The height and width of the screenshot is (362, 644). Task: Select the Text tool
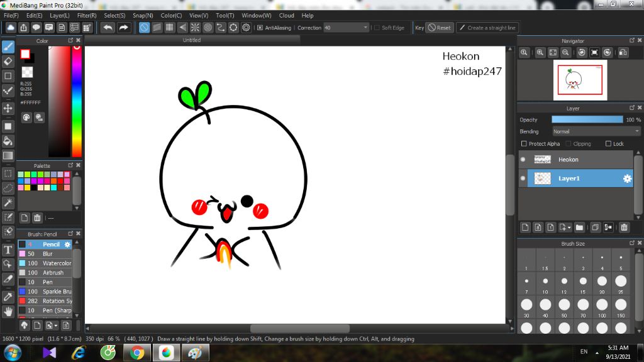click(8, 250)
